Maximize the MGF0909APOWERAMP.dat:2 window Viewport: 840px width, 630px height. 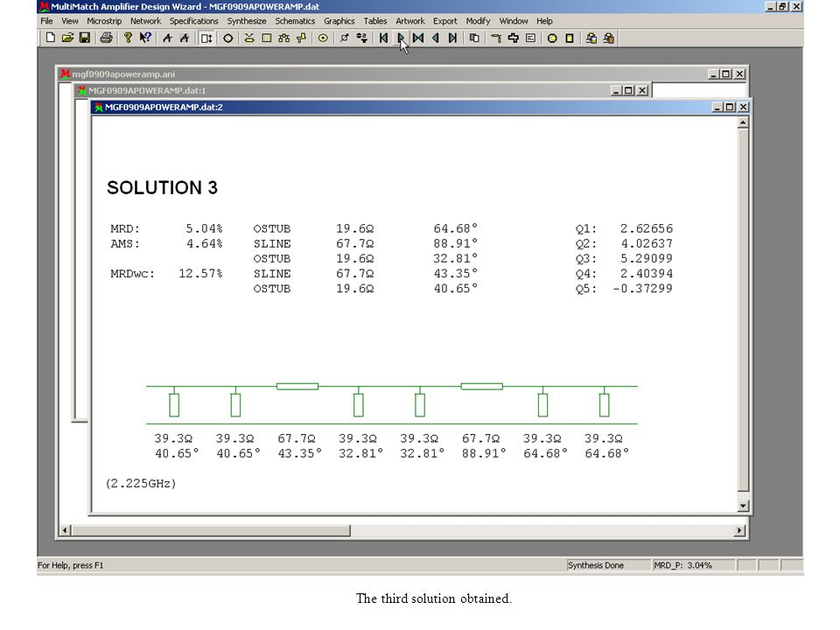tap(730, 107)
